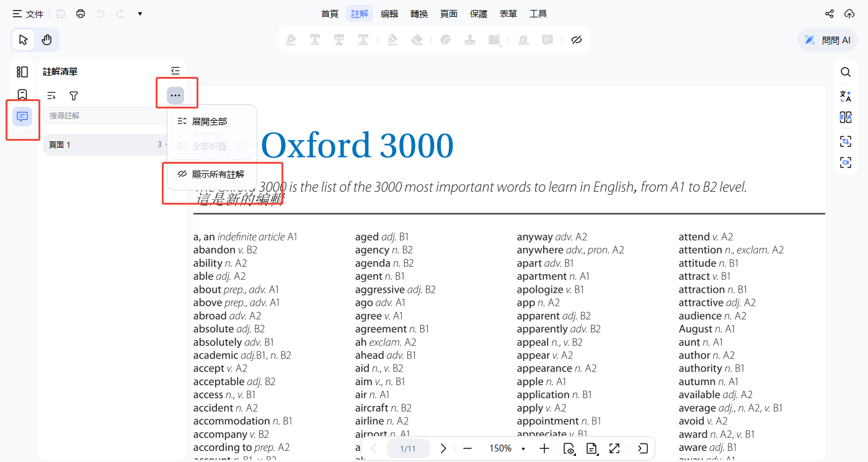Expand the 頁面 1 annotation group
This screenshot has width=868, height=462.
(105, 144)
